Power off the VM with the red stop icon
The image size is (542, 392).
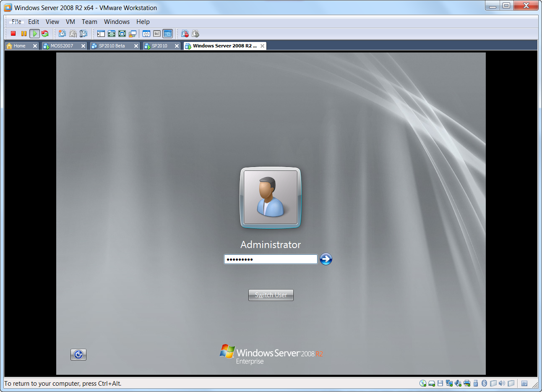point(13,34)
